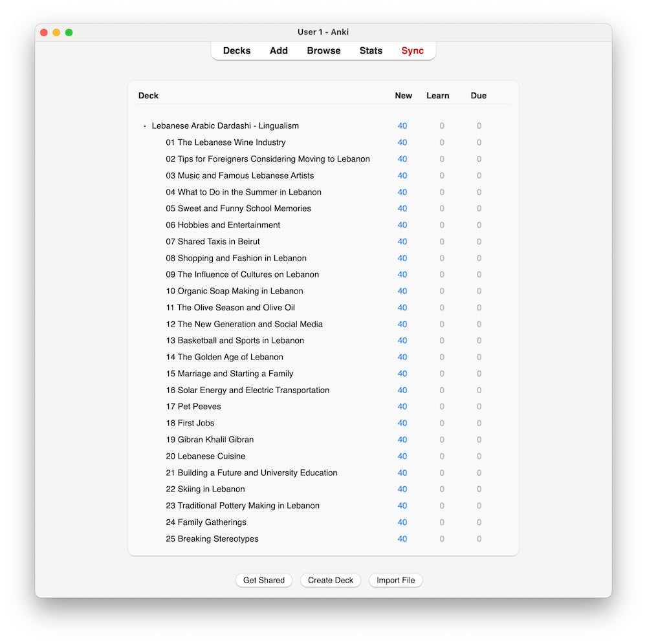The width and height of the screenshot is (647, 644).
Task: Open the Stats view
Action: click(x=371, y=50)
